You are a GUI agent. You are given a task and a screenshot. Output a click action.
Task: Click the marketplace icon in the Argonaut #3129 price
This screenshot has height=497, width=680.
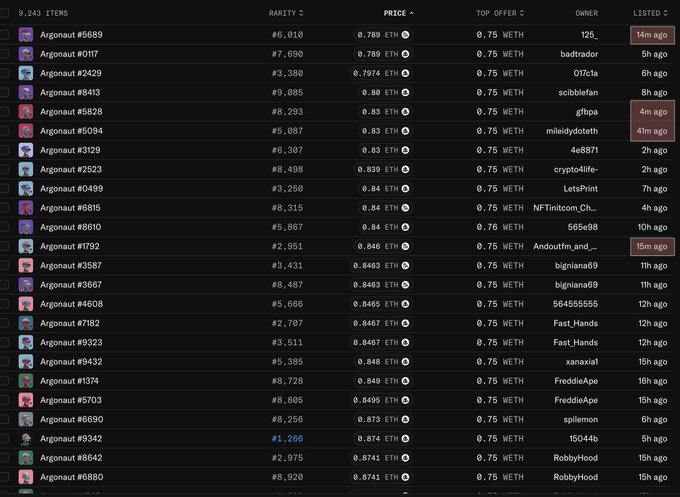pos(405,150)
